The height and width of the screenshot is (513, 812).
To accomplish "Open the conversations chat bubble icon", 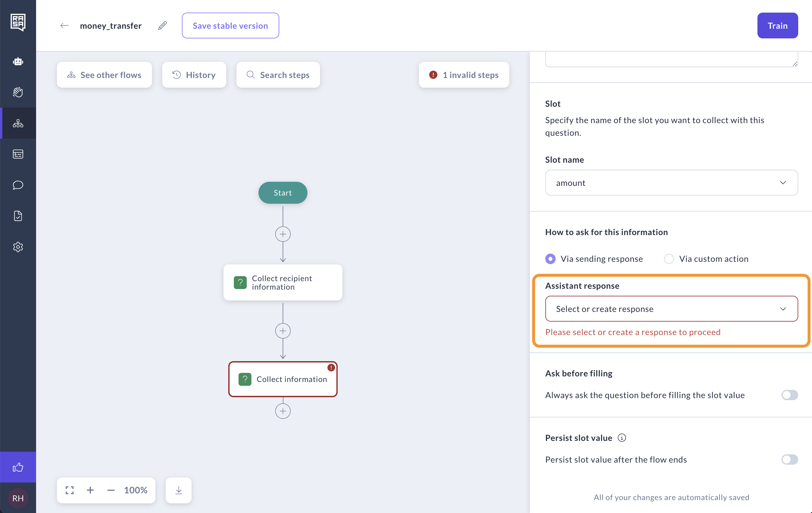I will (x=18, y=185).
